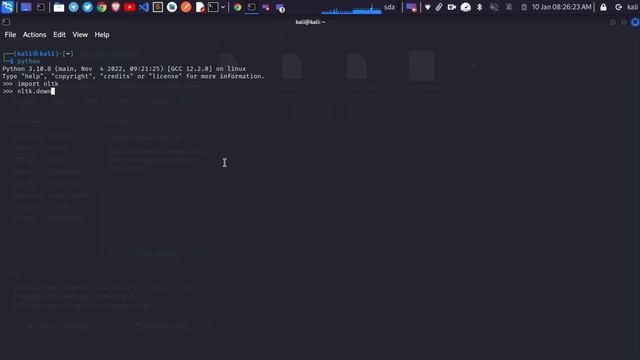640x360 pixels.
Task: Toggle the muted volume icon
Action: [x=494, y=7]
